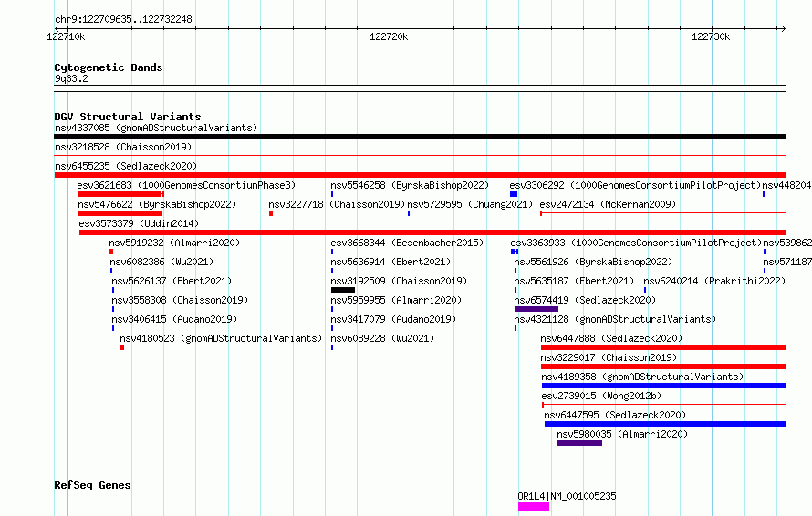Select nsv4180523 gnomADStructuralVariants label
Viewport: 812px width, 516px height.
pos(221,338)
